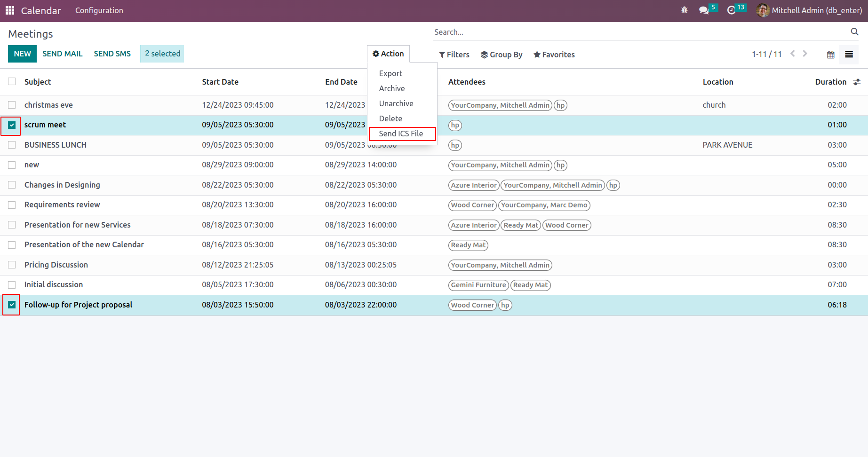The image size is (868, 457).
Task: Switch to calendar view icon
Action: (x=830, y=55)
